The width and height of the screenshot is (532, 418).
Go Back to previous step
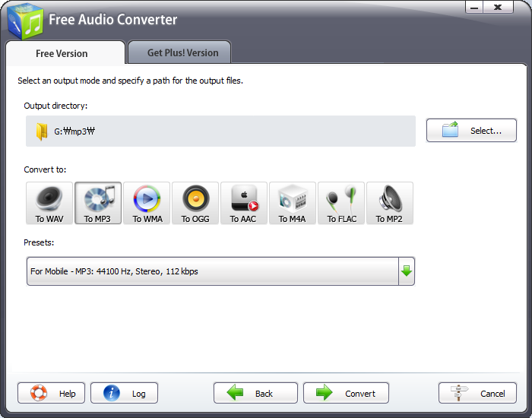click(x=255, y=393)
